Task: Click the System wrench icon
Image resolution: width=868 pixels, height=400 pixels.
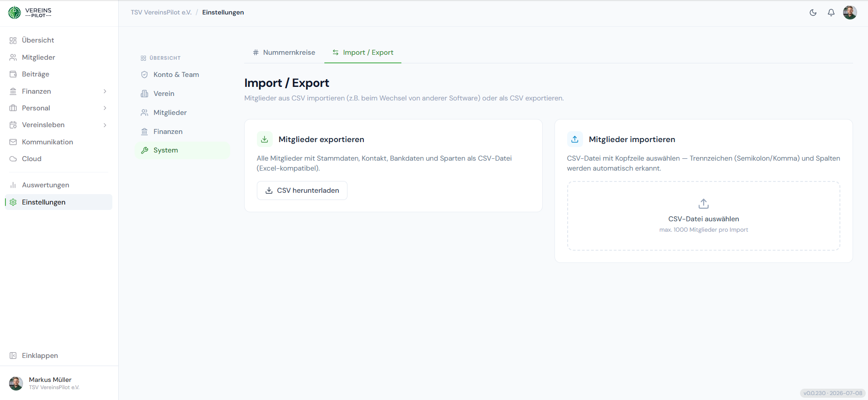Action: (x=145, y=150)
